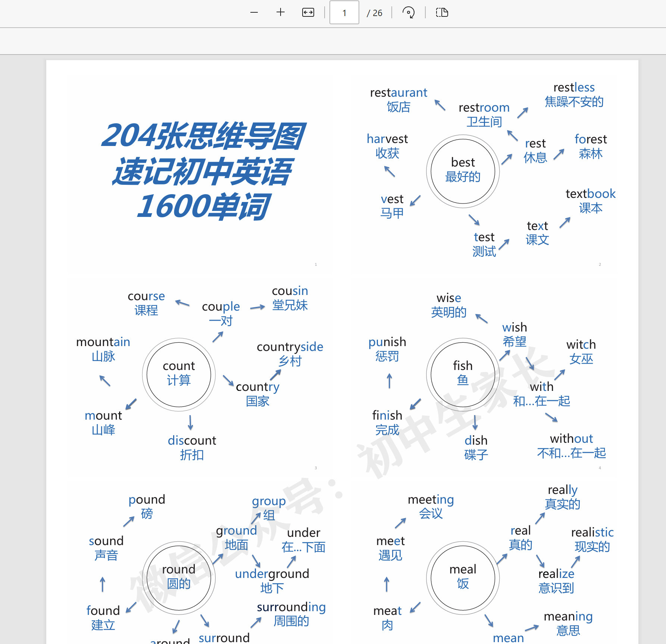Click the title '204张思维导图'
The height and width of the screenshot is (644, 666).
204,136
